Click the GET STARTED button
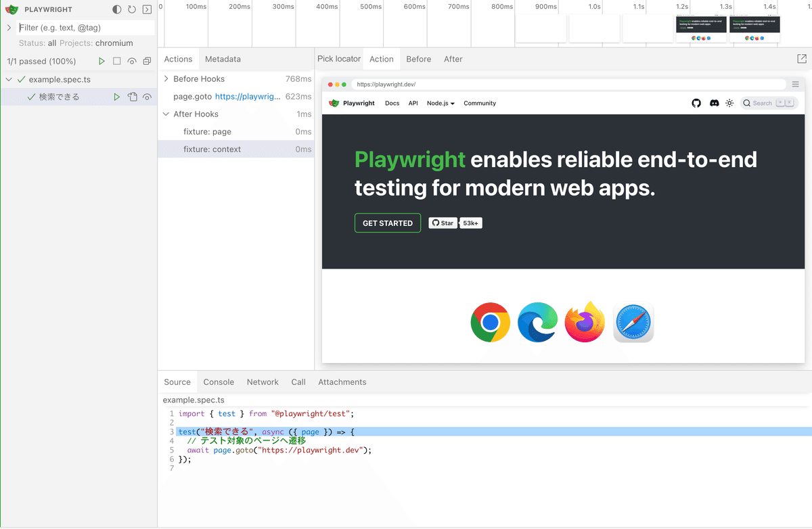Screen dimensions: 812x529 pyautogui.click(x=388, y=223)
